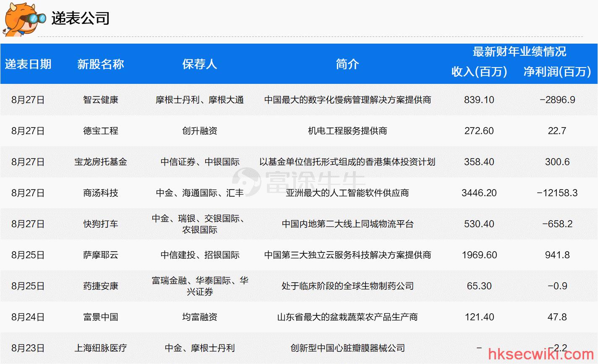Click net profit value −658.2
Image resolution: width=598 pixels, height=364 pixels.
(x=557, y=224)
